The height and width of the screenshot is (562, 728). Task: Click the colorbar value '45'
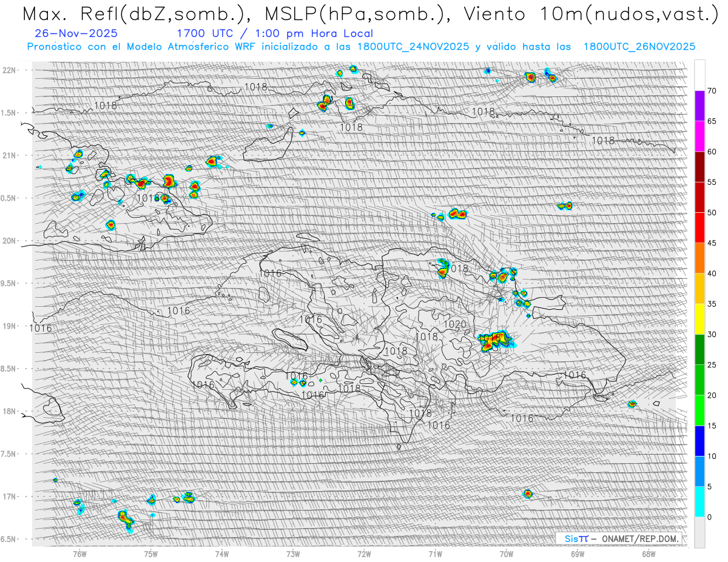coord(712,243)
